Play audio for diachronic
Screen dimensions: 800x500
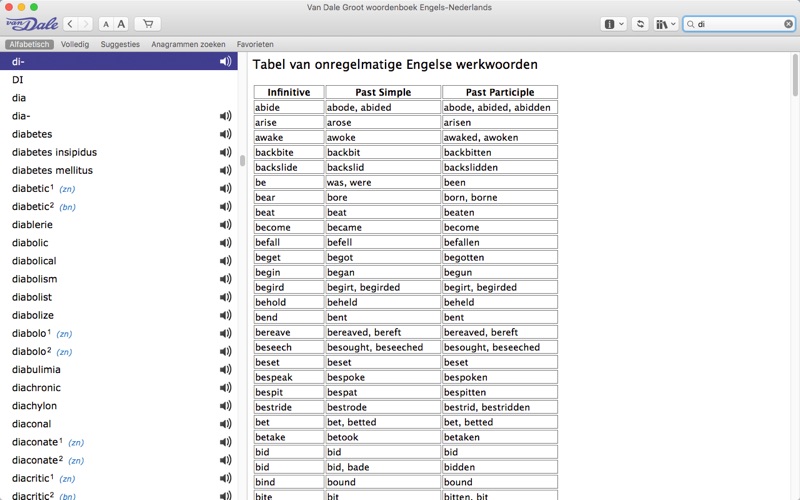226,388
